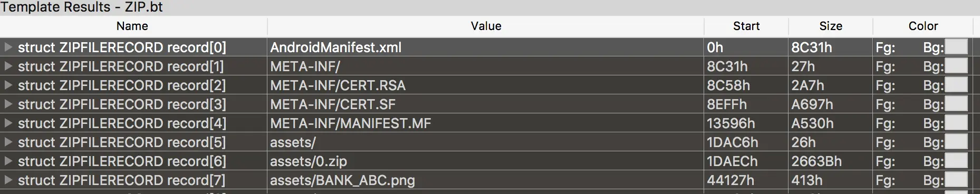Sort by the Value column header

pyautogui.click(x=486, y=26)
